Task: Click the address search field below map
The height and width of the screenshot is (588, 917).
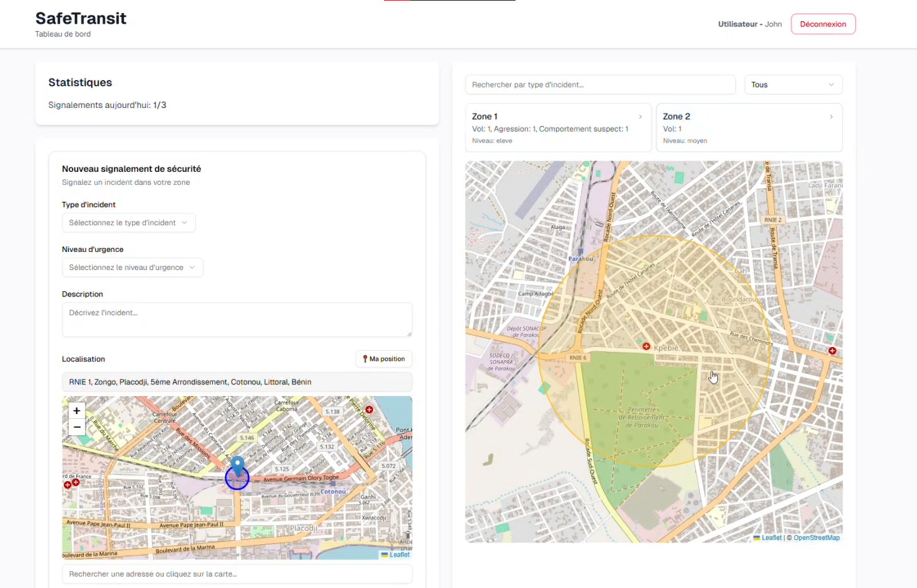Action: click(x=237, y=574)
